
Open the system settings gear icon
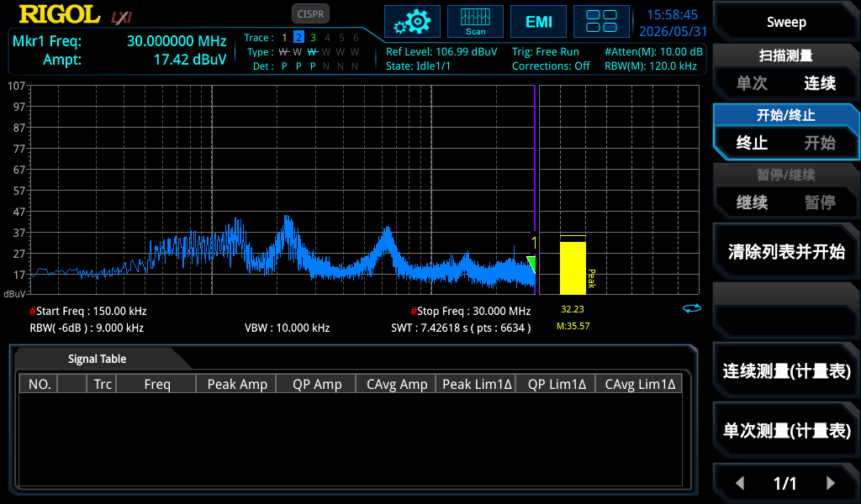[412, 22]
